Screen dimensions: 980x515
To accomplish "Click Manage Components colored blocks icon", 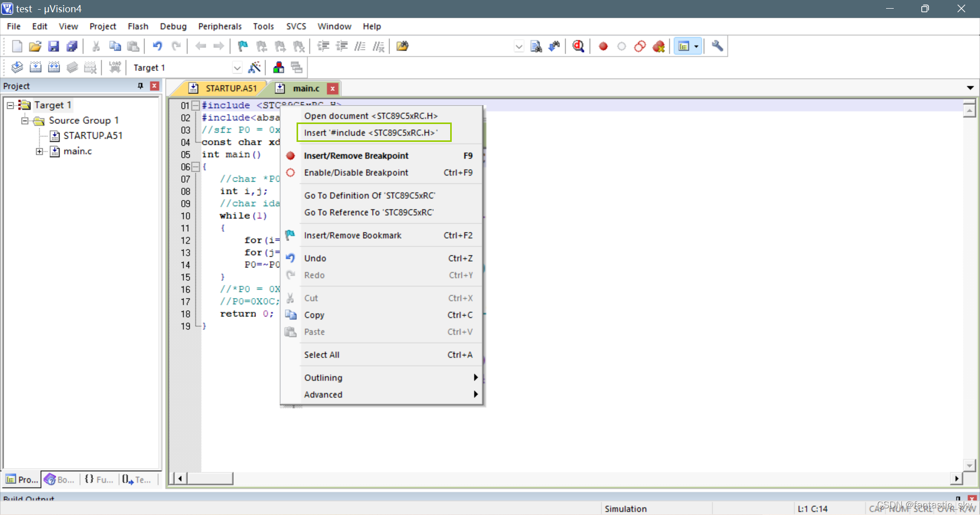I will pyautogui.click(x=279, y=67).
